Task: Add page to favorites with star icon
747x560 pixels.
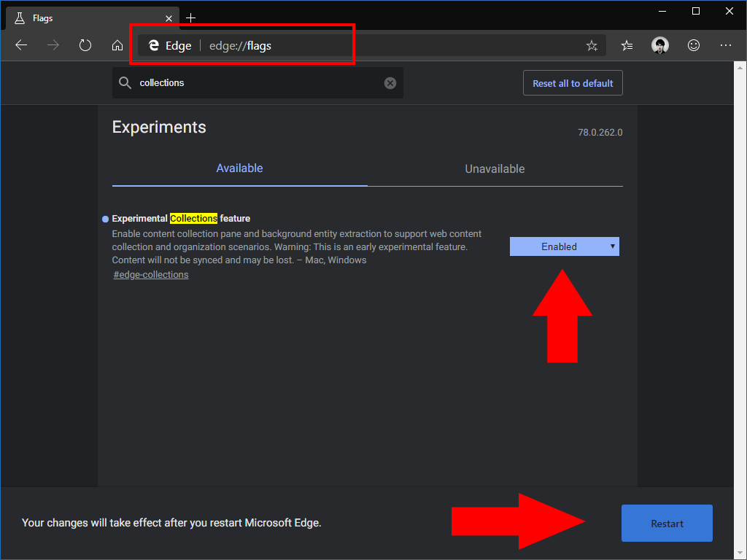Action: (x=592, y=45)
